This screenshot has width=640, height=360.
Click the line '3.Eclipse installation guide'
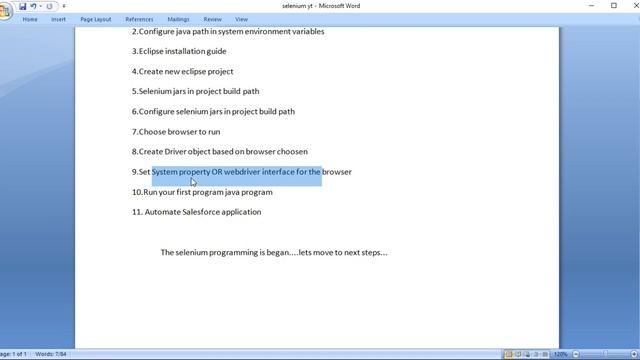click(179, 51)
